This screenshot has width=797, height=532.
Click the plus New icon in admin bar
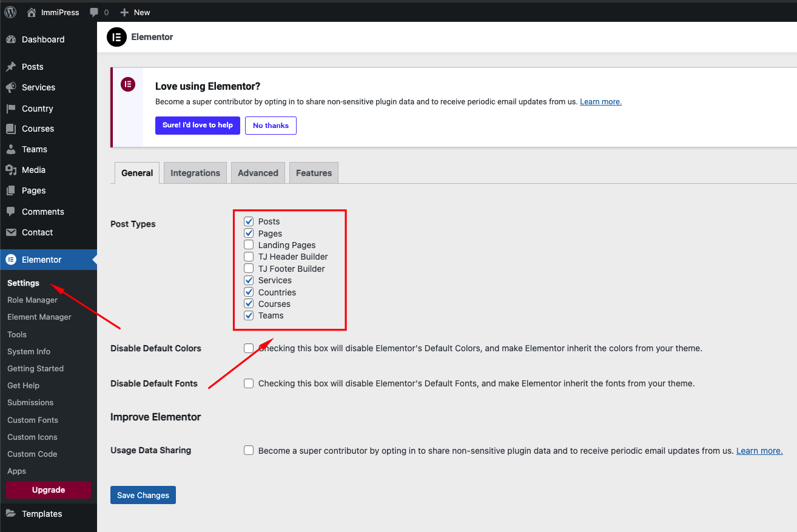pyautogui.click(x=124, y=12)
